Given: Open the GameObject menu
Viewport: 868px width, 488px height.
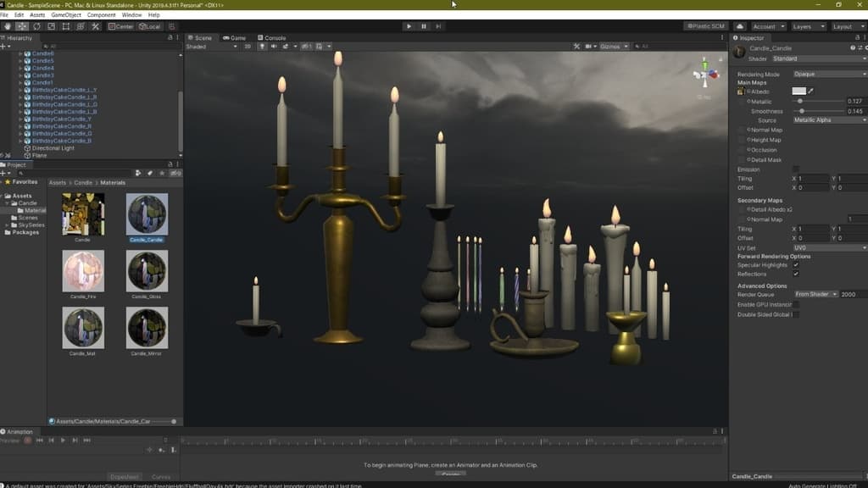Looking at the screenshot, I should [x=65, y=15].
